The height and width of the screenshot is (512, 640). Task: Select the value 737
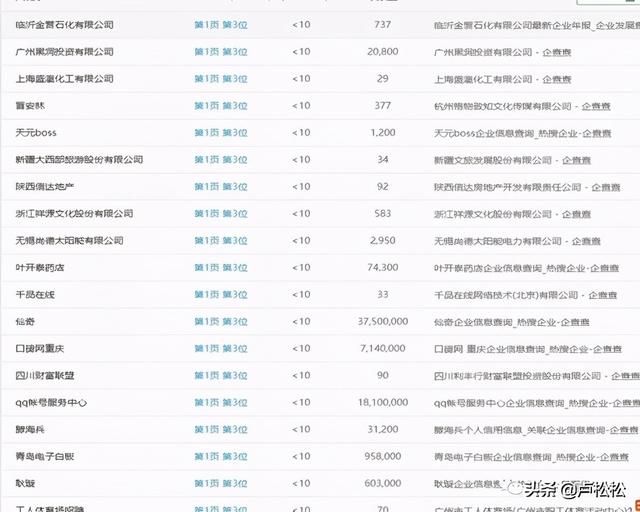tap(382, 24)
